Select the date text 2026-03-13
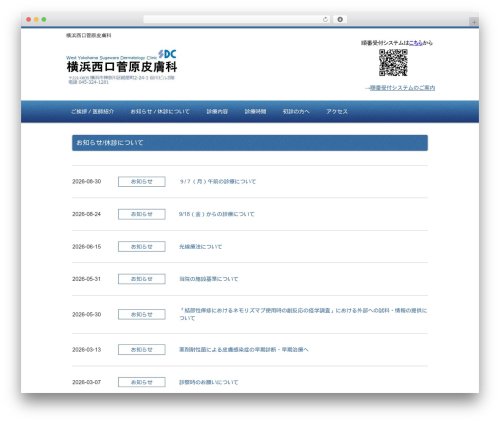500x423 pixels. pyautogui.click(x=87, y=349)
